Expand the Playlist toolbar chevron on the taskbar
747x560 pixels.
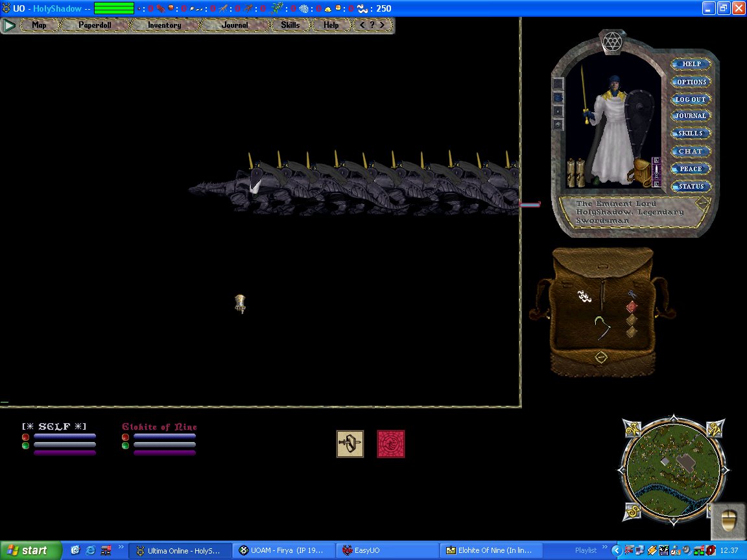pyautogui.click(x=605, y=547)
